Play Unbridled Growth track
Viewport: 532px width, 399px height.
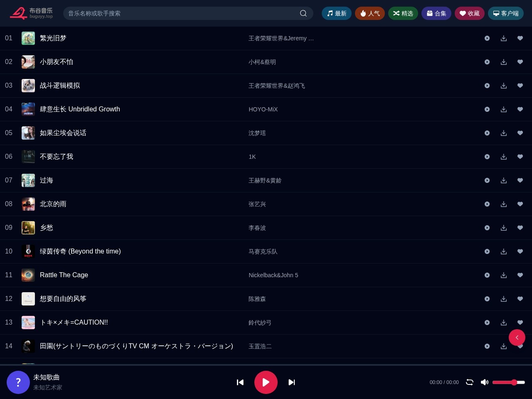[487, 109]
